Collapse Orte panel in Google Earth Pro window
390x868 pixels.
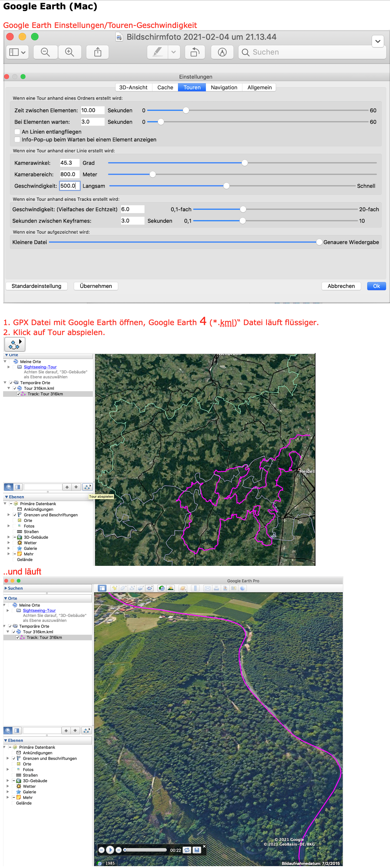(x=6, y=598)
